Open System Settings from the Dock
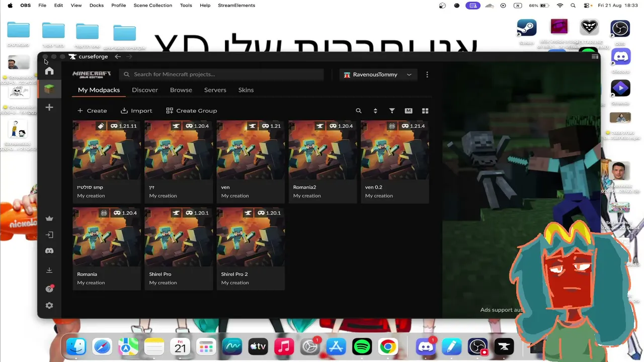 310,346
